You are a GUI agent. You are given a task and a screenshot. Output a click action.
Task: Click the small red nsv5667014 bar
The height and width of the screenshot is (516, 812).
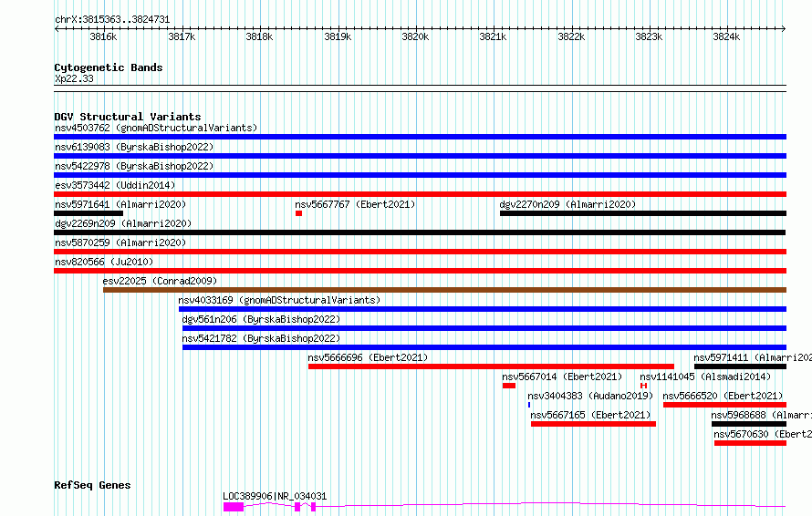tap(508, 386)
